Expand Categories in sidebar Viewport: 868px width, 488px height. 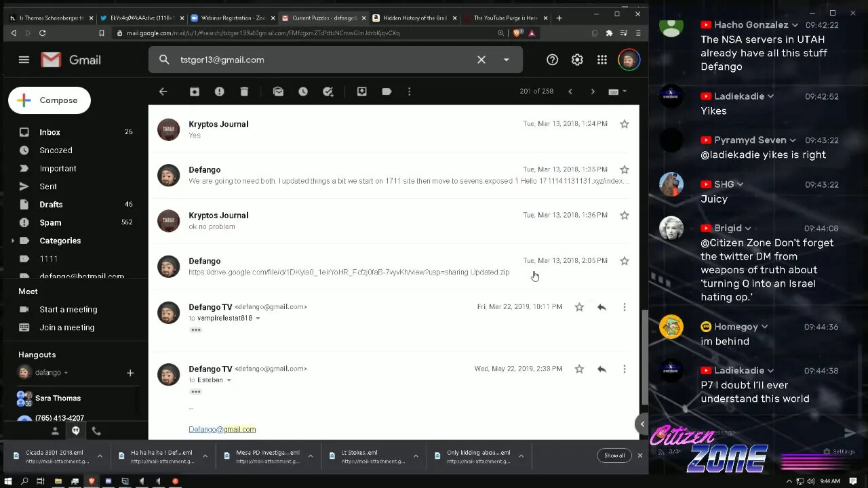[12, 241]
